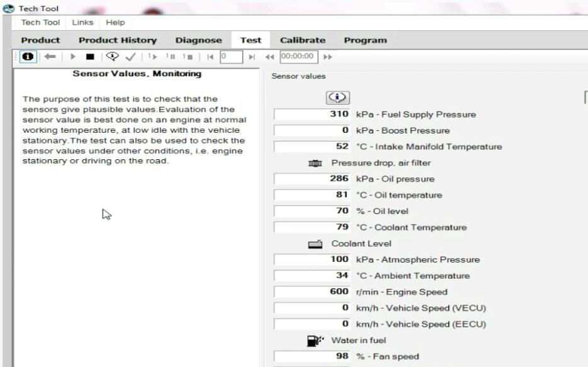The image size is (588, 367).
Task: Select the Vehicle Speed (VECU) value field
Action: click(x=312, y=308)
